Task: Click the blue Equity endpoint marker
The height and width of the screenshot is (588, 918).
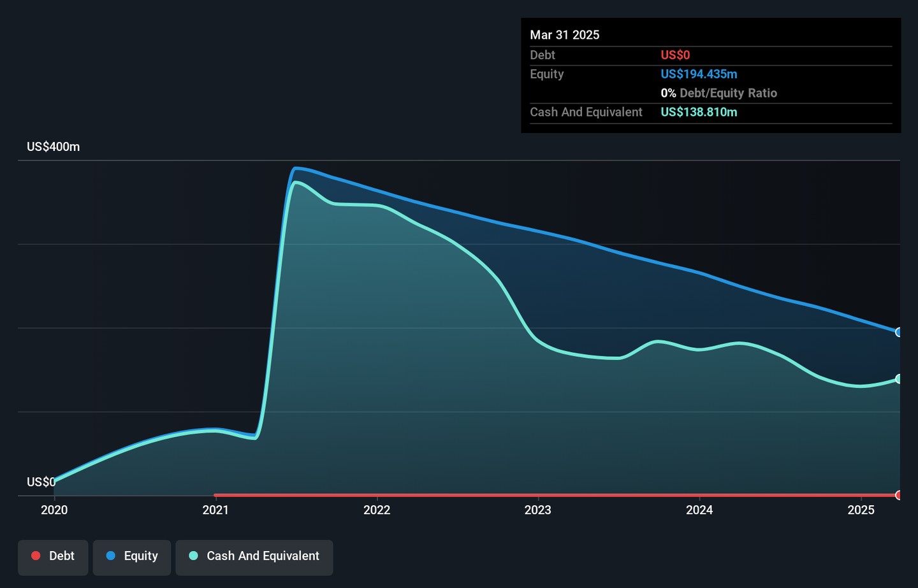Action: coord(898,332)
